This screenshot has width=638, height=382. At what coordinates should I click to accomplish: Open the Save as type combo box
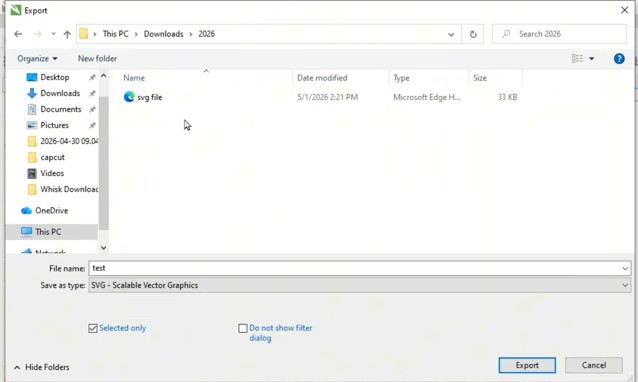coord(360,285)
